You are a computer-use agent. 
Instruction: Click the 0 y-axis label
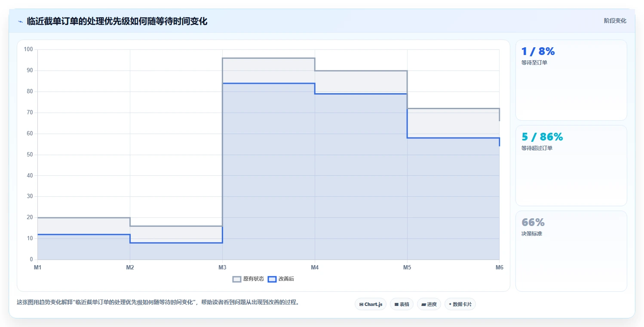click(31, 260)
